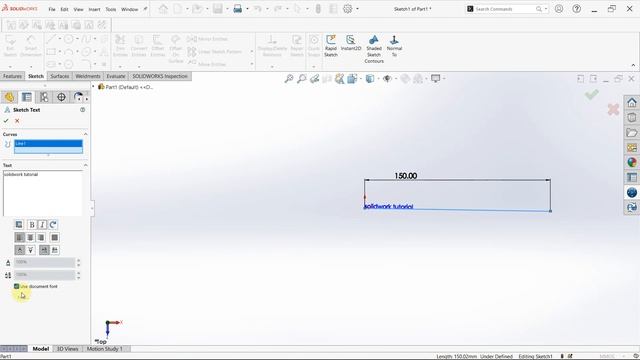Open Print dropdown arrow in title toolbar
Viewport: 640px width, 360px height.
pos(247,9)
